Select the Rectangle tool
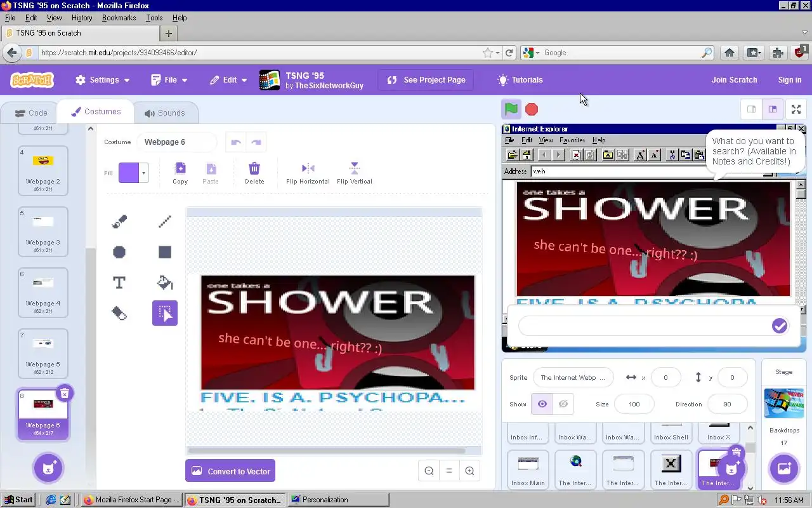Viewport: 812px width, 508px height. pos(165,252)
